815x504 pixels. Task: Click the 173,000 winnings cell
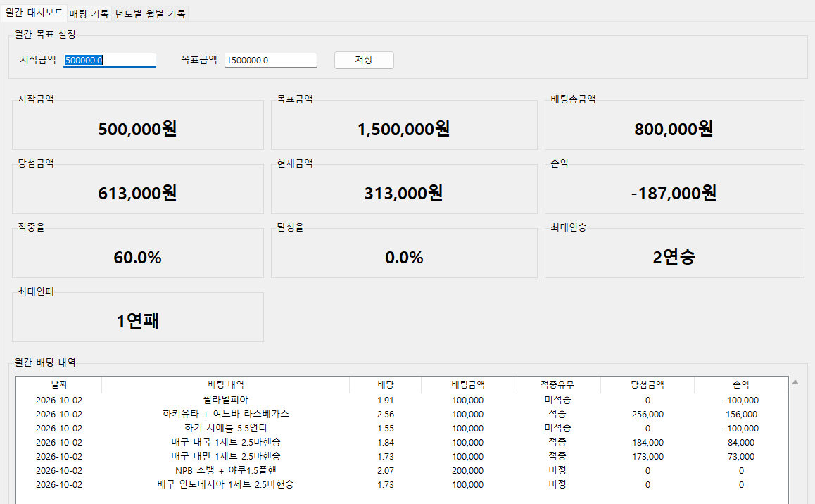[647, 457]
